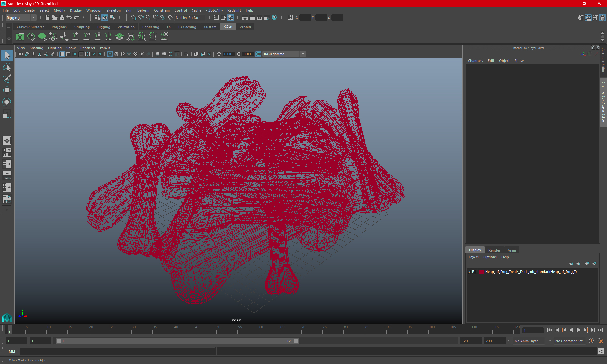Switch to the Polygons shelf tab
Viewport: 607px width, 364px height.
[x=59, y=27]
